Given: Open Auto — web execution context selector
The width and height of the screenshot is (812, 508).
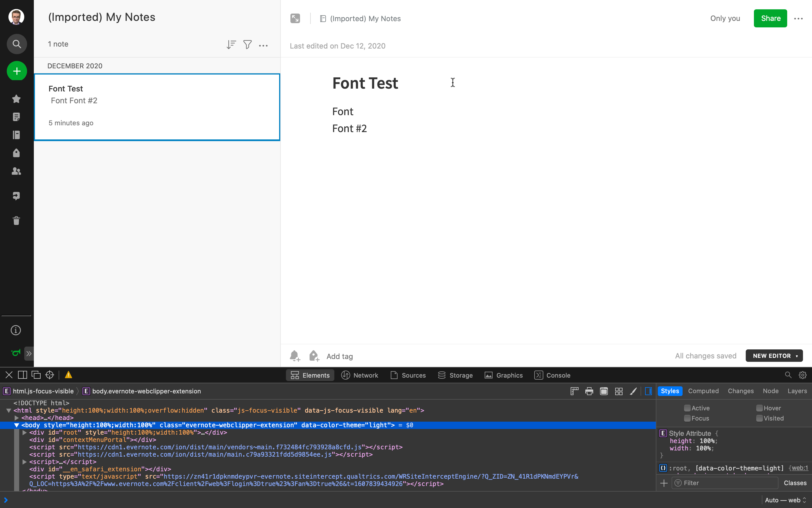Looking at the screenshot, I should coord(785,500).
